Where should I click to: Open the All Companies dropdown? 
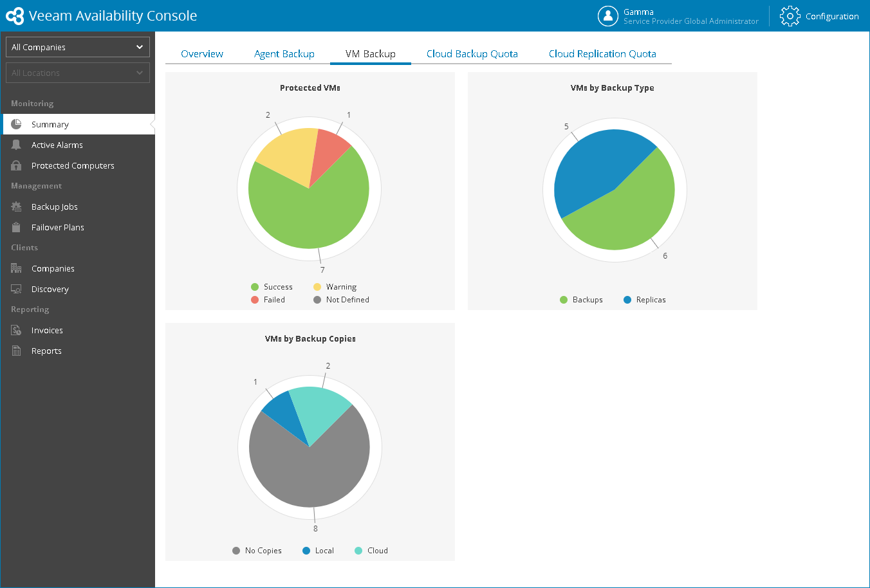(78, 47)
